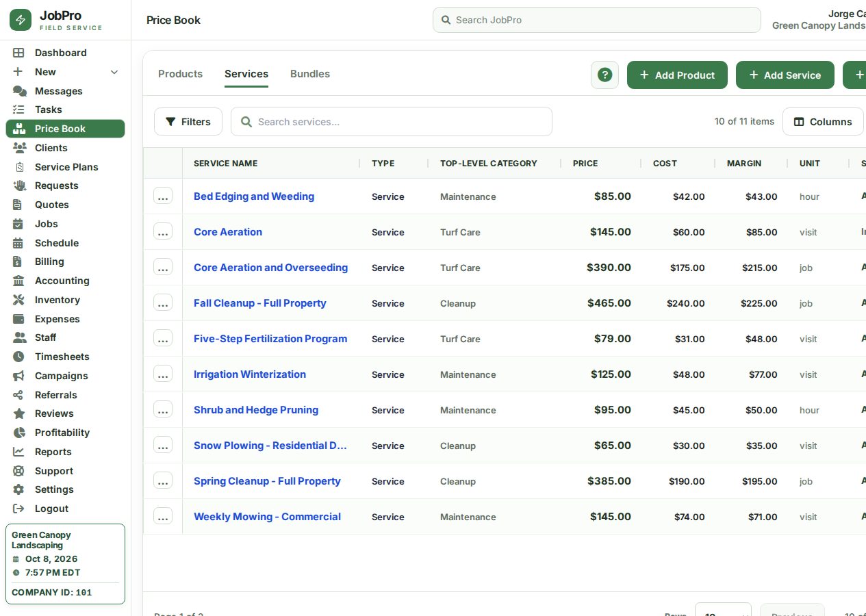The image size is (866, 616).
Task: Open row actions menu for Core Aeration
Action: coord(163,232)
